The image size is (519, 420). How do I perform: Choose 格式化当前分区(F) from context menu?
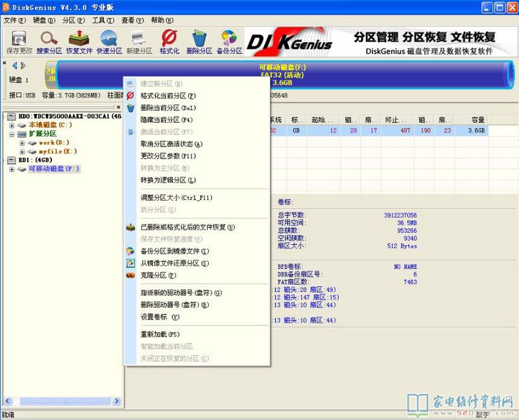pyautogui.click(x=197, y=95)
